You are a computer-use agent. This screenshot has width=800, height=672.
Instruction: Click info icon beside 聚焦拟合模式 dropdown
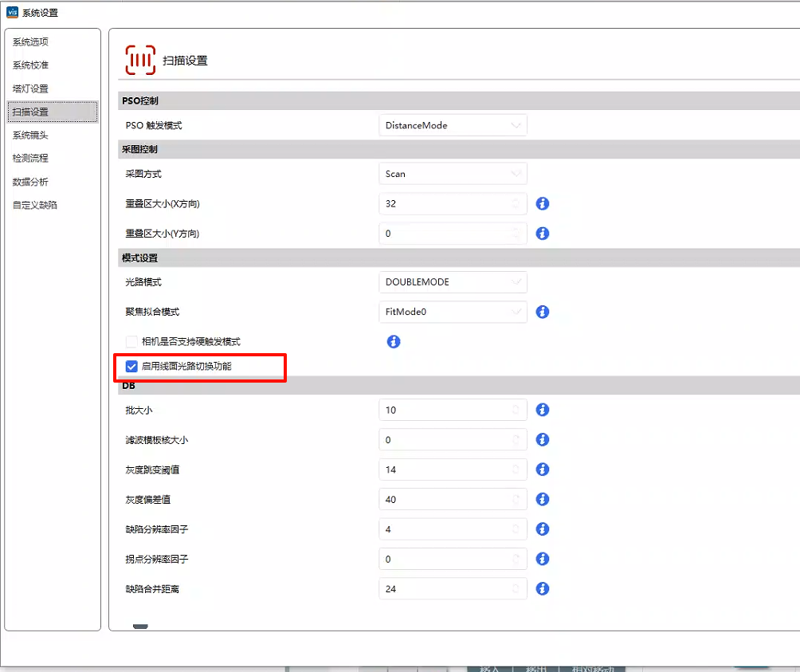coord(543,312)
